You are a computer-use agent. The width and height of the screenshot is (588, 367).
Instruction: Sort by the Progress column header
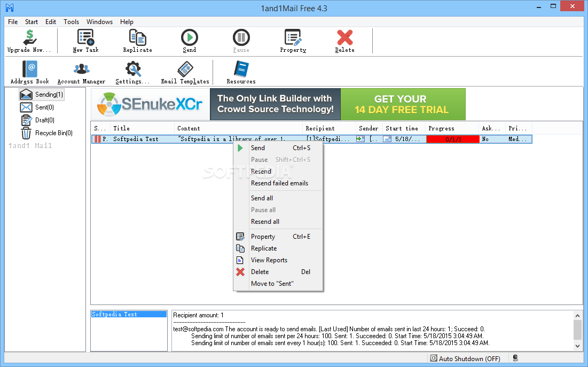tap(453, 128)
